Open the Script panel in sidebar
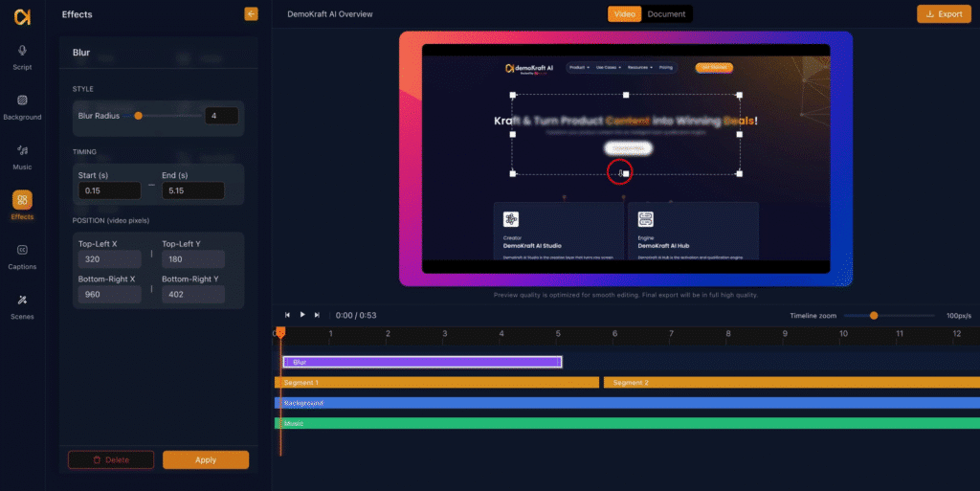The height and width of the screenshot is (491, 980). (22, 56)
